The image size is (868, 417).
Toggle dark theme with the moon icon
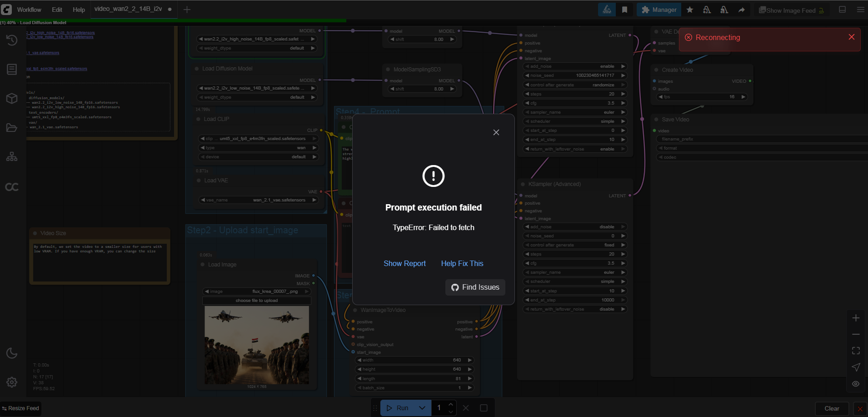12,353
